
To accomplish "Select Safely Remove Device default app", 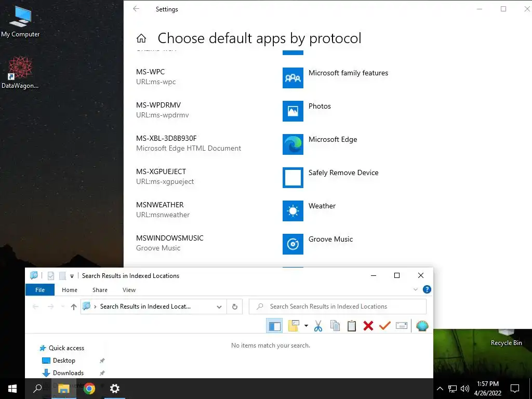I will pos(343,172).
